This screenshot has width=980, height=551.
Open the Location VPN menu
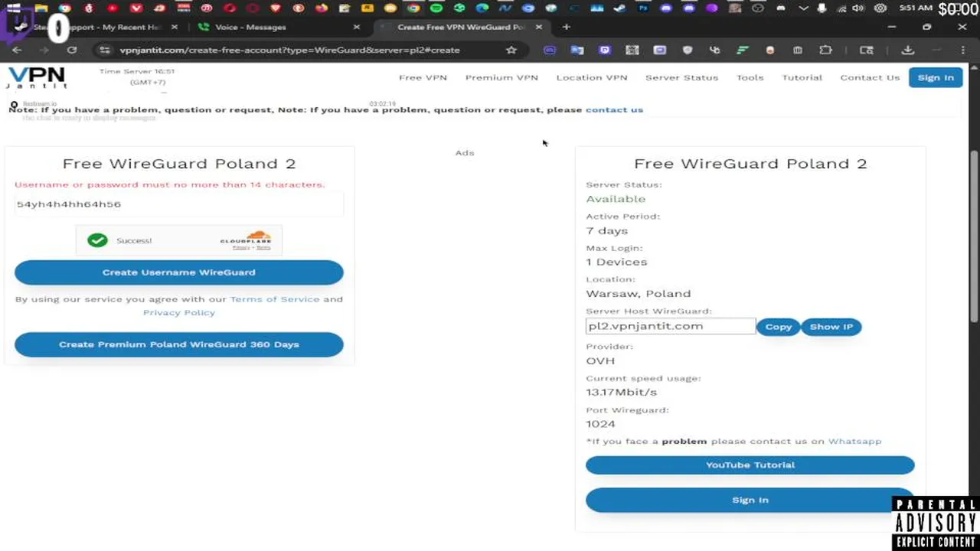click(x=592, y=77)
